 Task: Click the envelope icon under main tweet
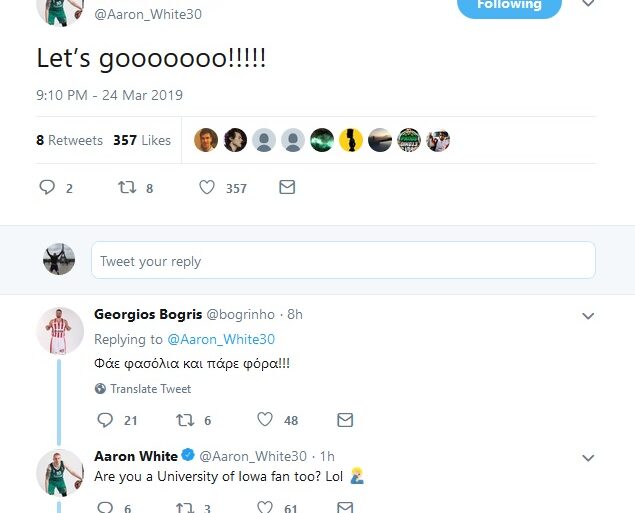click(287, 187)
